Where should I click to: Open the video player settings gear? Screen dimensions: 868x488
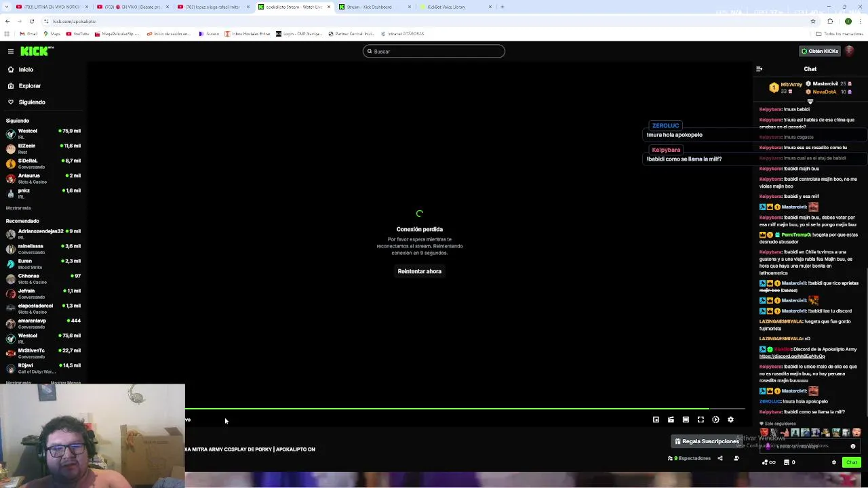click(x=730, y=420)
